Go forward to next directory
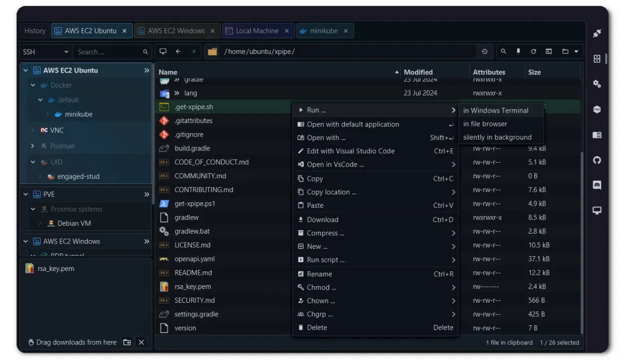 tap(193, 51)
